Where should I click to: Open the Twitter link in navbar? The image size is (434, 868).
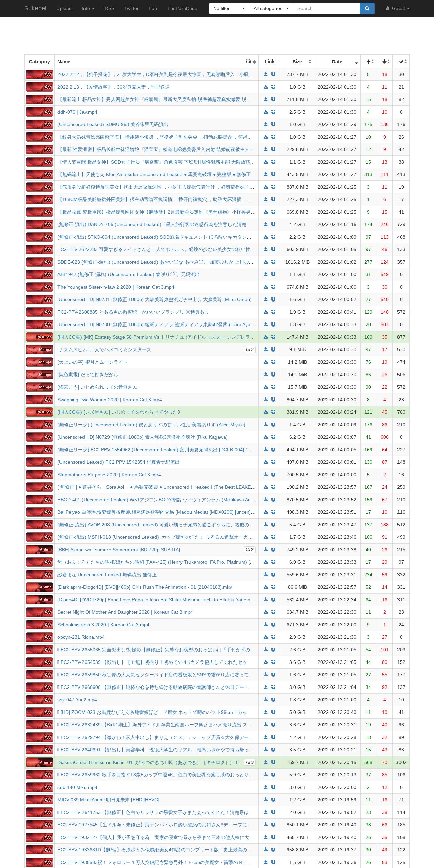tap(131, 8)
